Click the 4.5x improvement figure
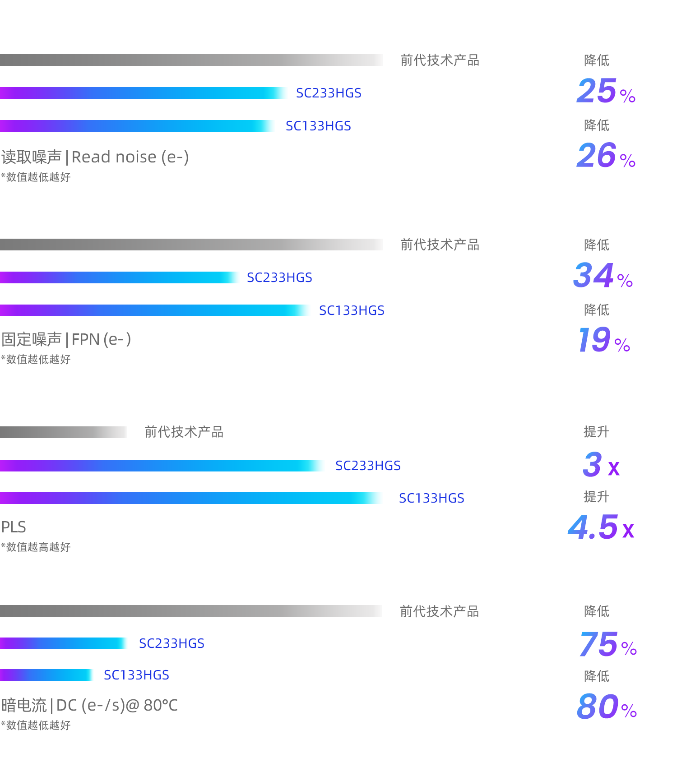Viewport: 700px width, 767px height. [x=601, y=527]
